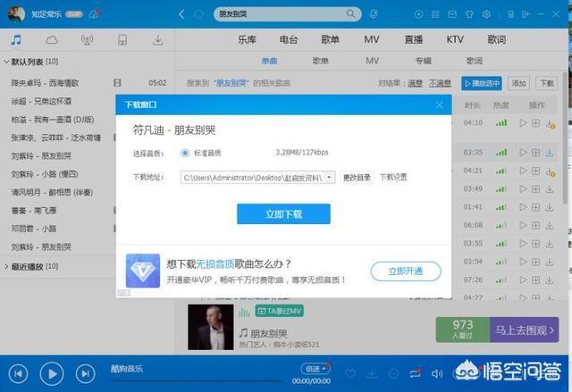This screenshot has height=392, width=572.
Task: Open the cloud music tab icon
Action: (52, 39)
